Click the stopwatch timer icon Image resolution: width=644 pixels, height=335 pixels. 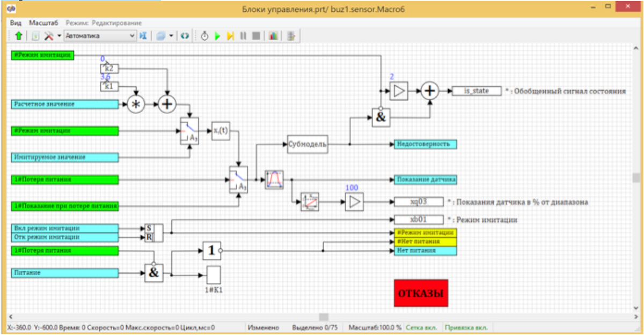coord(204,36)
